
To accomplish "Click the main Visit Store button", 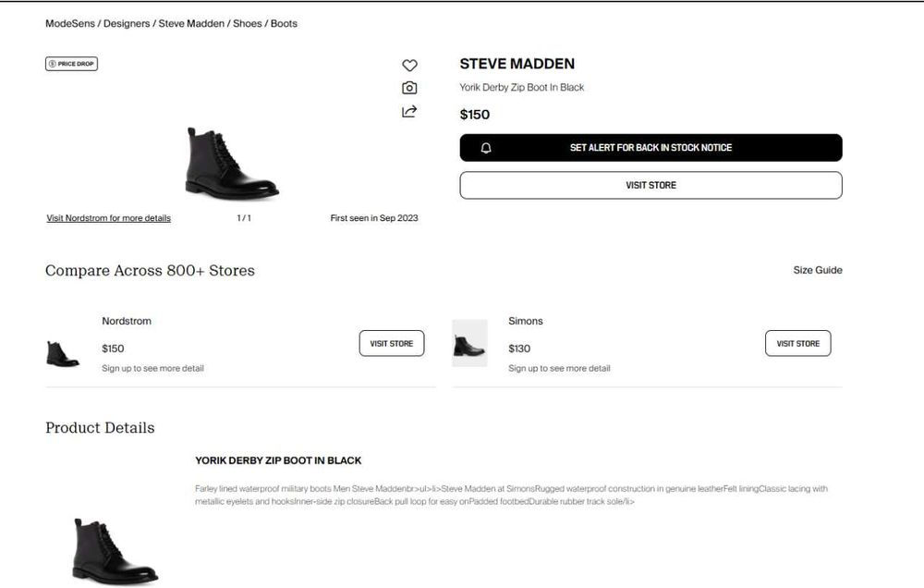I will 650,185.
